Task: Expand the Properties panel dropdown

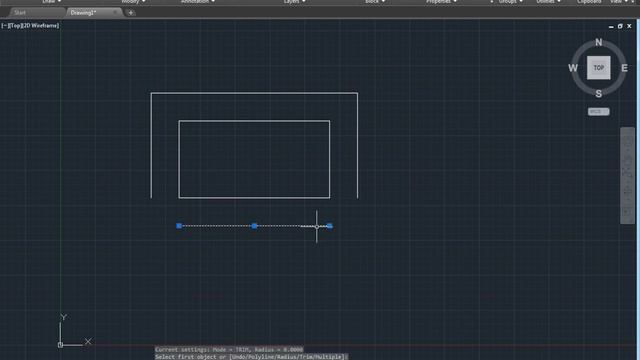Action: click(441, 2)
